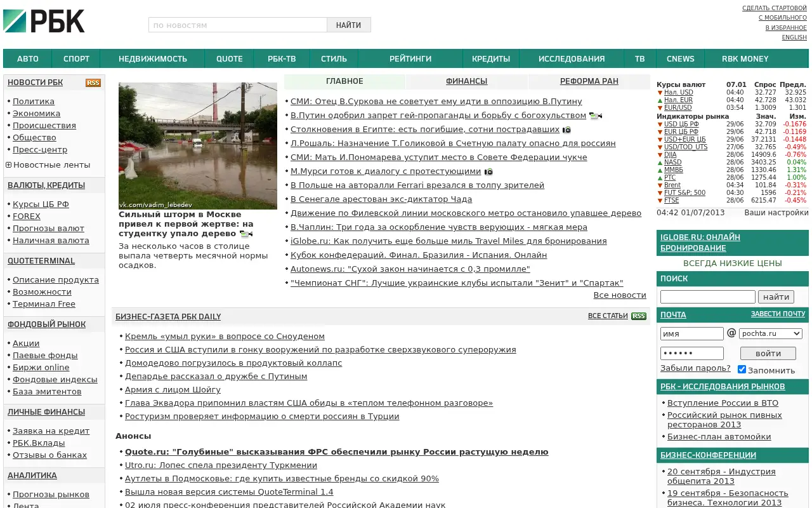Click red arrow beside Brent indicator
812x508 pixels.
click(660, 185)
